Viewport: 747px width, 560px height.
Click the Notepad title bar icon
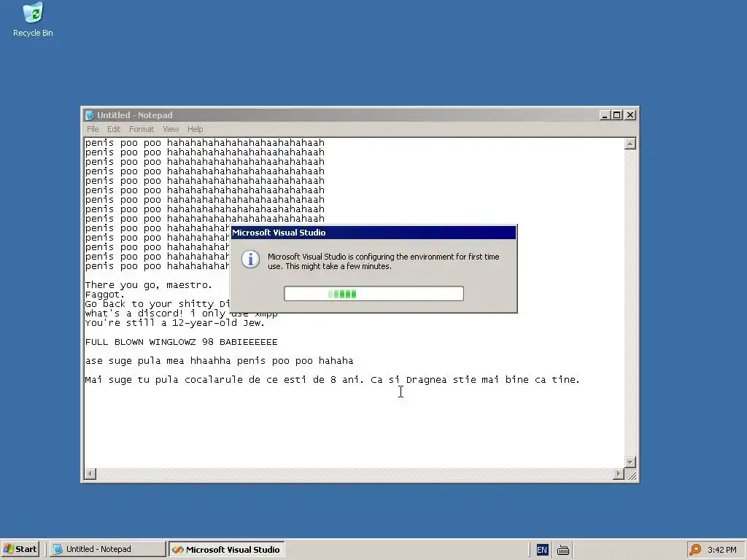pyautogui.click(x=90, y=115)
